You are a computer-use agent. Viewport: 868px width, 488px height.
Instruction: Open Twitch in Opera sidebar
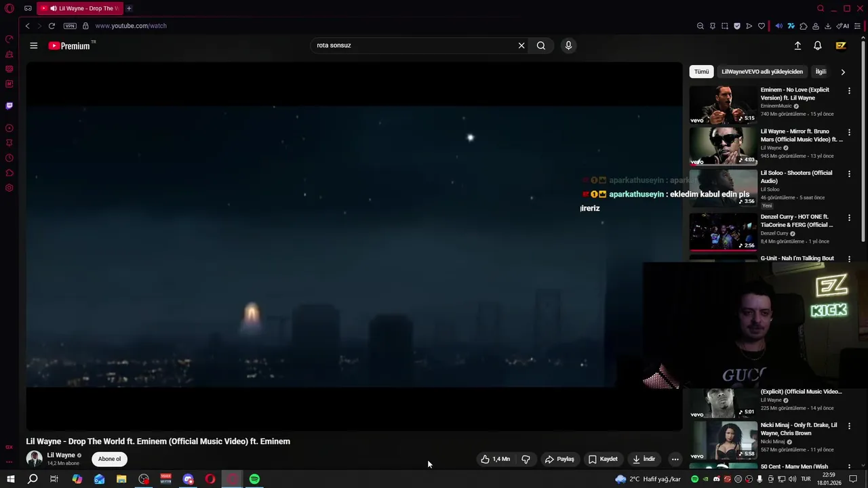point(9,106)
